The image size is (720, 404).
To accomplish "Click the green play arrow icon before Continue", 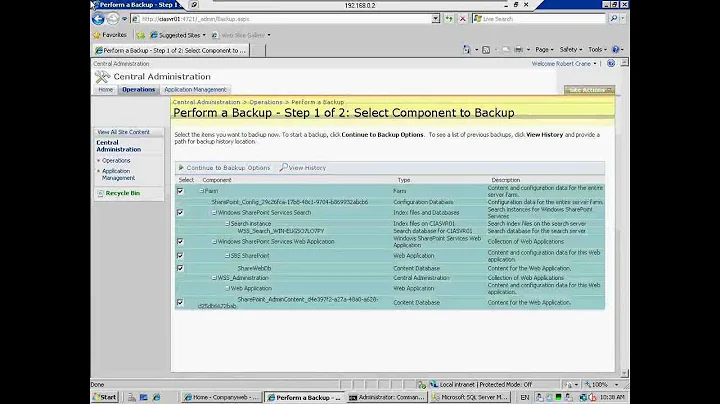I will (181, 168).
